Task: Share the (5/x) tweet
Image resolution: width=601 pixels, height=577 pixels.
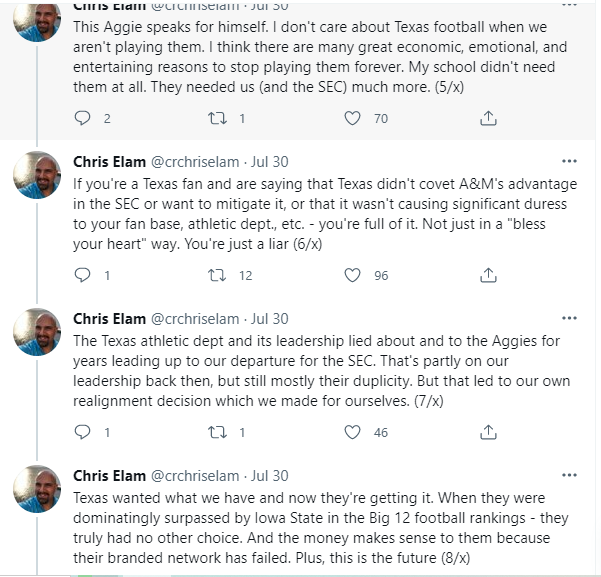Action: (488, 118)
